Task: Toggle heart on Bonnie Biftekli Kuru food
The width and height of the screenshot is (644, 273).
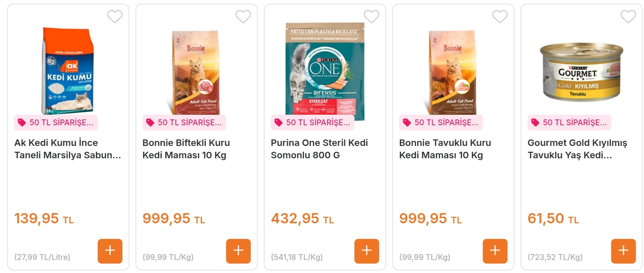Action: 243,16
